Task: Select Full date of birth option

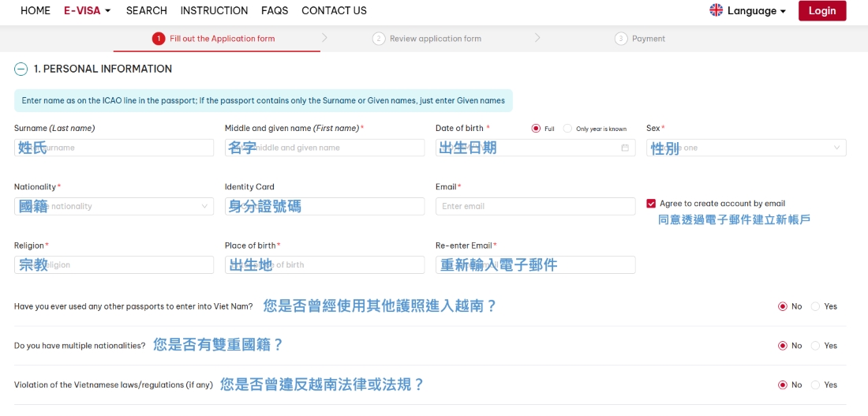Action: pyautogui.click(x=536, y=129)
